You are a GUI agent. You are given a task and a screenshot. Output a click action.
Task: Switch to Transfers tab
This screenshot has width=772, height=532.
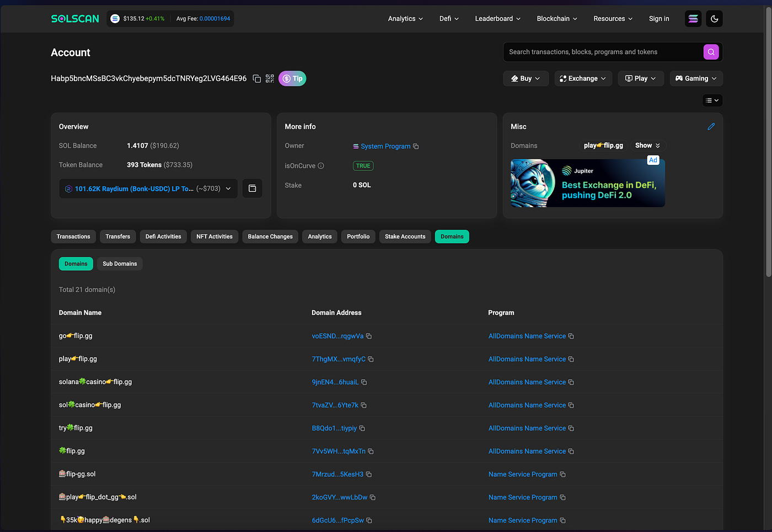pyautogui.click(x=118, y=237)
